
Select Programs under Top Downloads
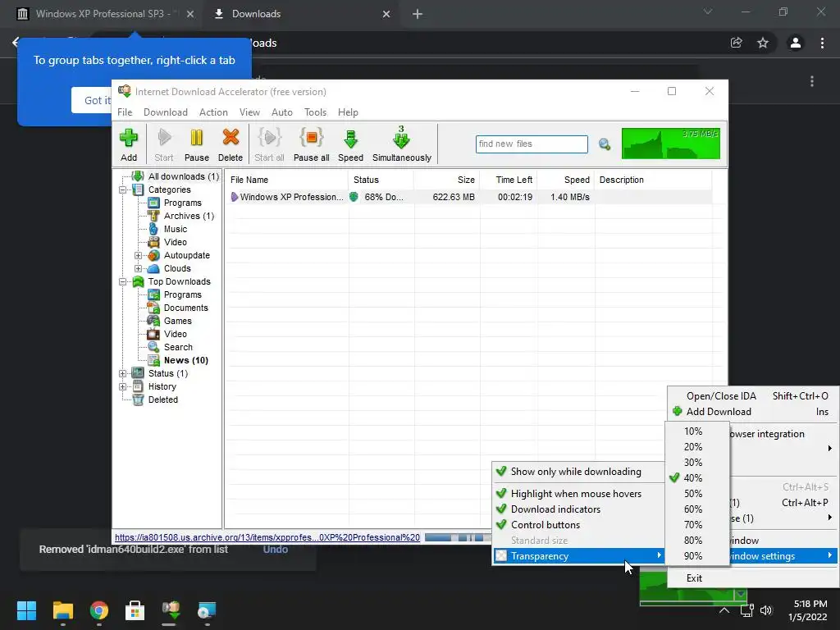pos(183,294)
